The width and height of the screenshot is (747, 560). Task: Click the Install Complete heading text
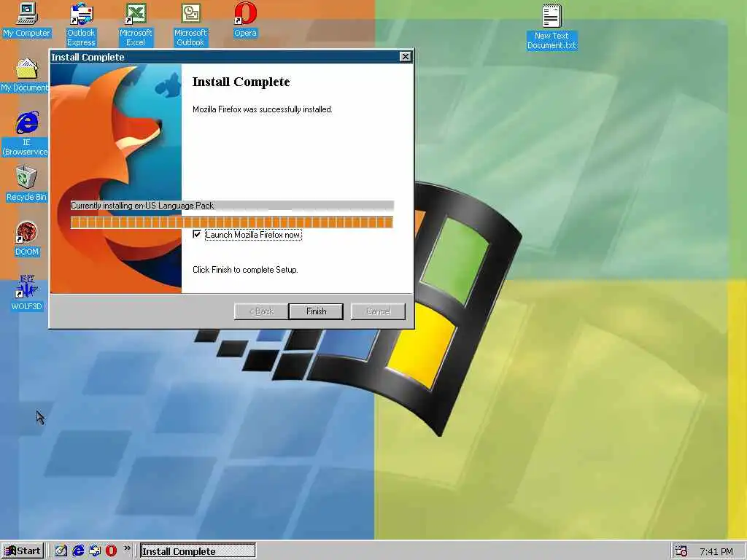pyautogui.click(x=241, y=82)
